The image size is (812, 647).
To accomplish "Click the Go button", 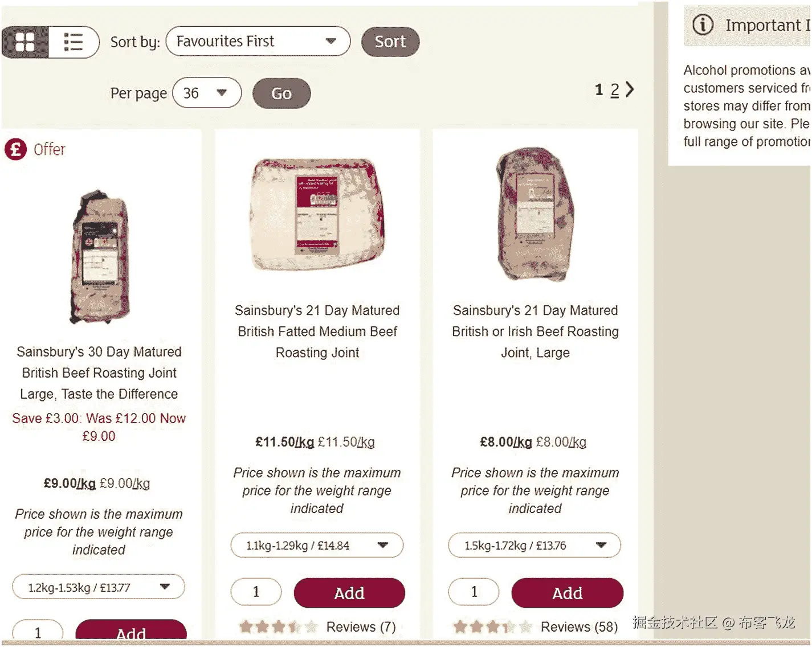I will point(281,93).
